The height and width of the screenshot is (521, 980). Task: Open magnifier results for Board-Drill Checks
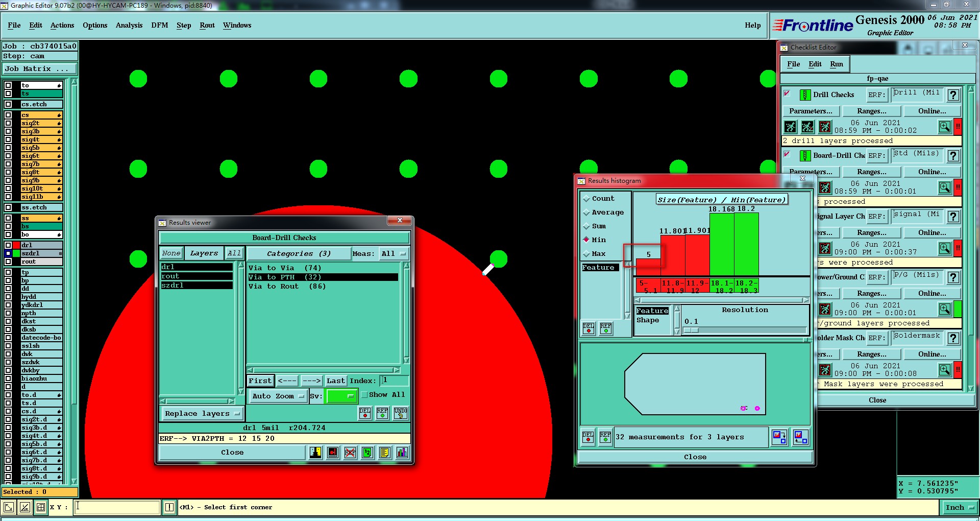click(945, 187)
